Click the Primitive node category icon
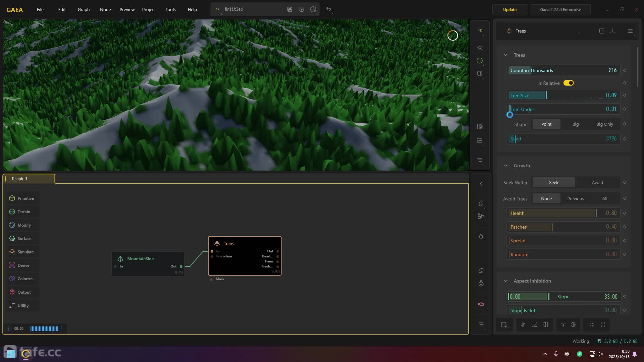 pos(12,198)
